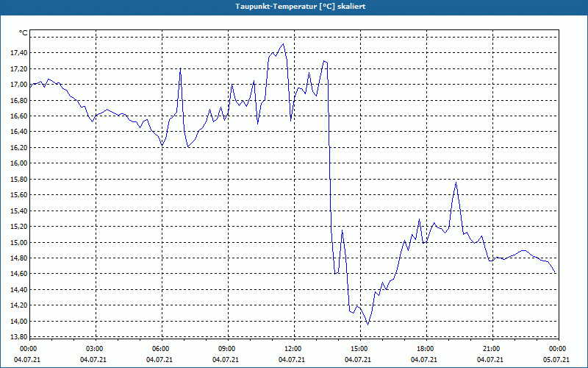Click the chart title 'Taupunkt-Temperatur [°C] skaliert'

(301, 7)
